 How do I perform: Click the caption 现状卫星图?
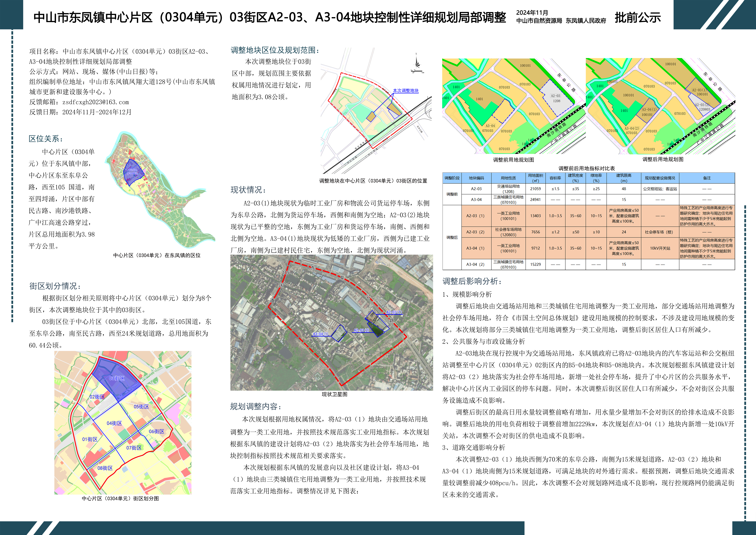click(x=335, y=394)
